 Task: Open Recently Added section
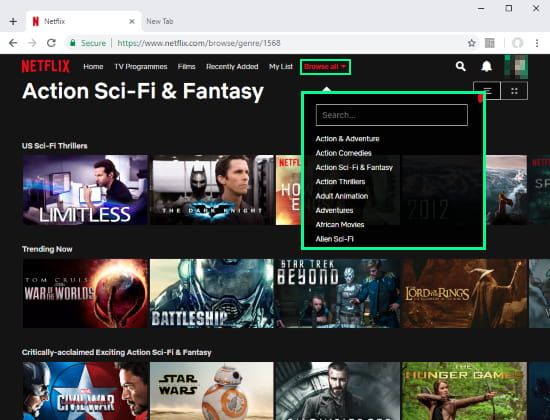coord(232,67)
